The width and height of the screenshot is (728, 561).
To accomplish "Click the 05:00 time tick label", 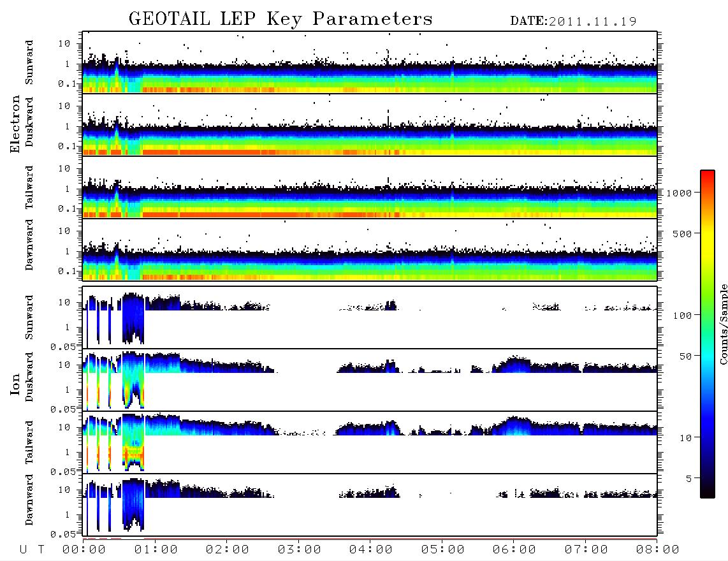I will (x=443, y=550).
